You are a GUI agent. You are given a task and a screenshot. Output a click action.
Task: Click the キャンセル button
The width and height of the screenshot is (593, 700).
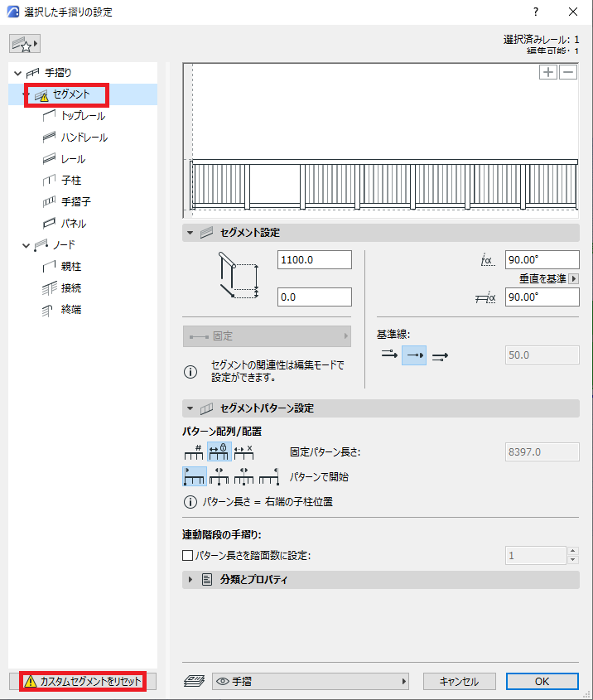pos(459,681)
